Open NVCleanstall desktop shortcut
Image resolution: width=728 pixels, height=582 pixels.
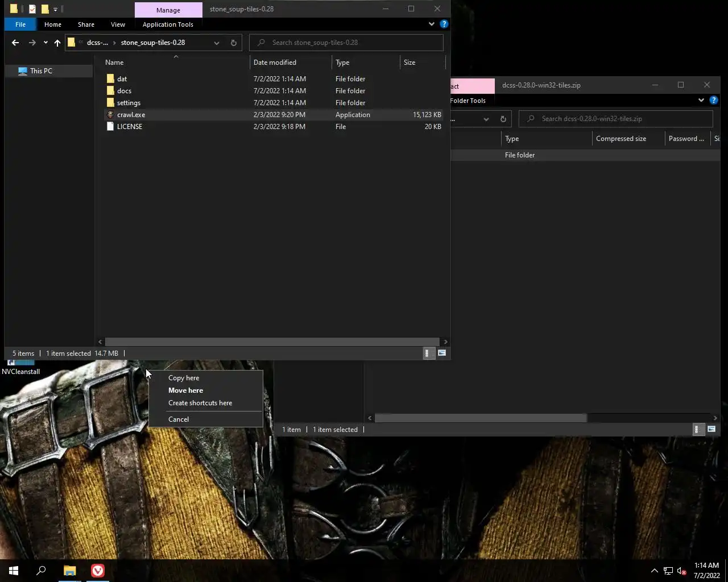click(x=20, y=367)
